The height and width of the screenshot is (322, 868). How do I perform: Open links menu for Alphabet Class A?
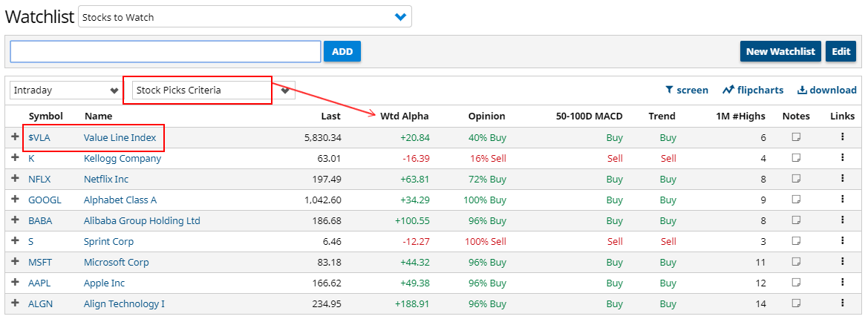pyautogui.click(x=842, y=200)
